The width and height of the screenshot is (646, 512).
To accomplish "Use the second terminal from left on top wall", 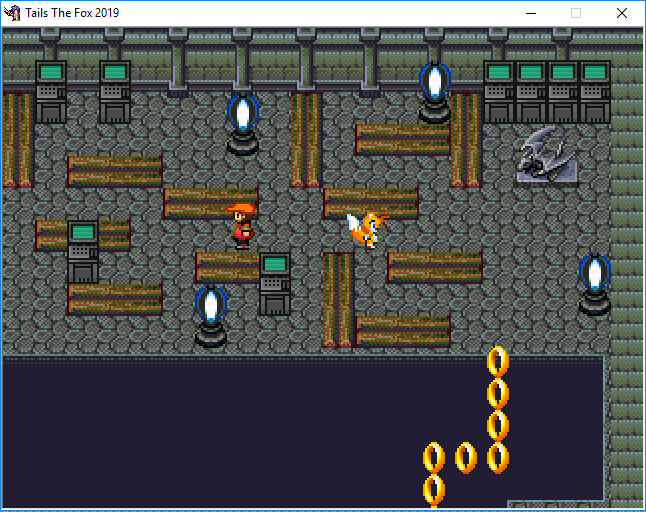I will [115, 92].
